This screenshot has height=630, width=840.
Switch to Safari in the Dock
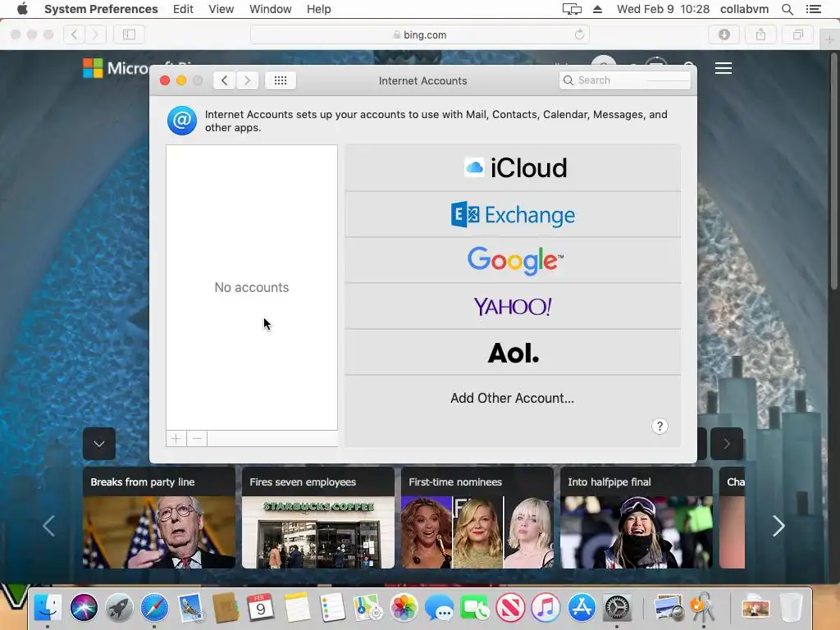click(154, 608)
